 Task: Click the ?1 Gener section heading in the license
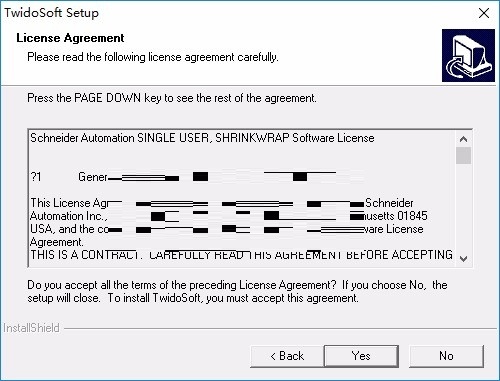coord(69,177)
